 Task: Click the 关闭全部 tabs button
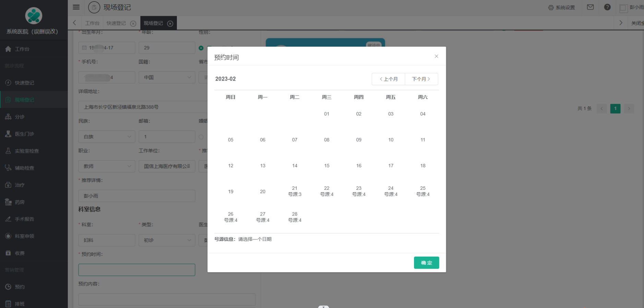pos(637,23)
